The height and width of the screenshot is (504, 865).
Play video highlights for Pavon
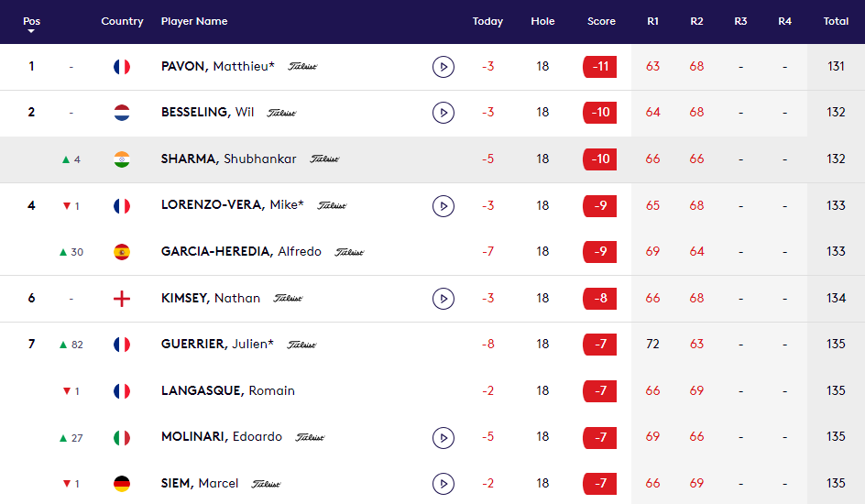coord(443,67)
